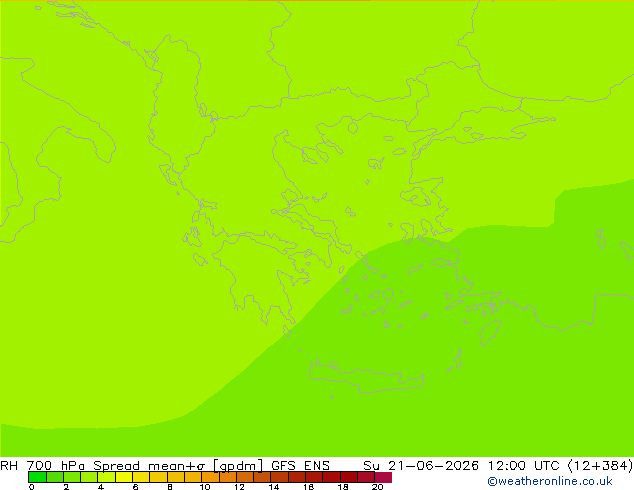Image resolution: width=634 pixels, height=490 pixels.
Task: Select the dark red swatch starting at 18
Action: (349, 477)
